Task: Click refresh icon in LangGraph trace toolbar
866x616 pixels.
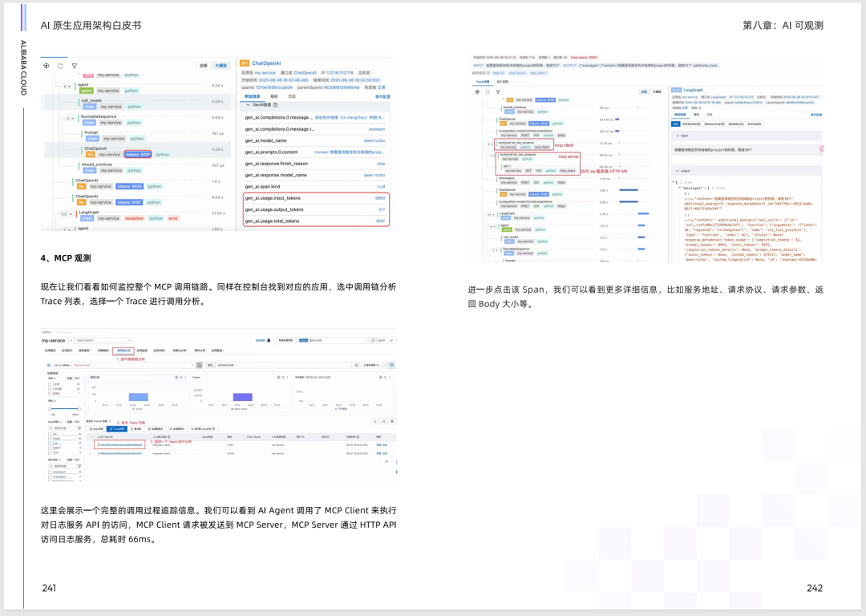Action: (x=488, y=91)
